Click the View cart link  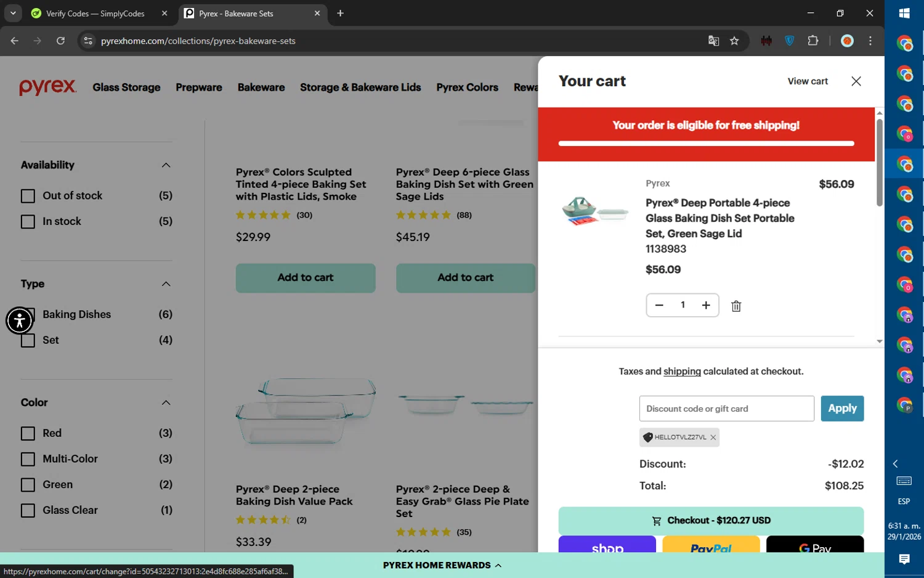tap(808, 81)
